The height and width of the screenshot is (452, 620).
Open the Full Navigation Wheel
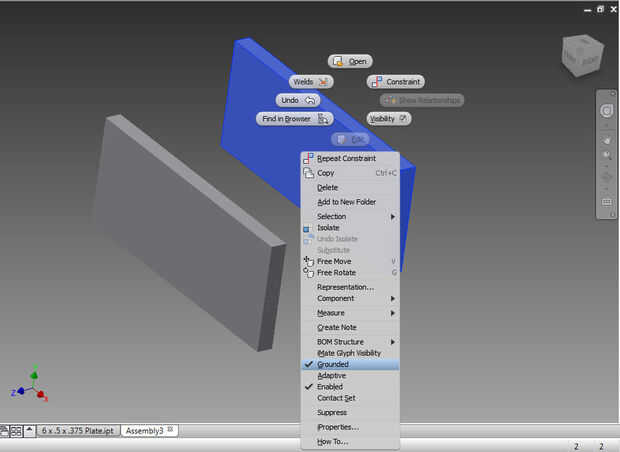(x=606, y=111)
